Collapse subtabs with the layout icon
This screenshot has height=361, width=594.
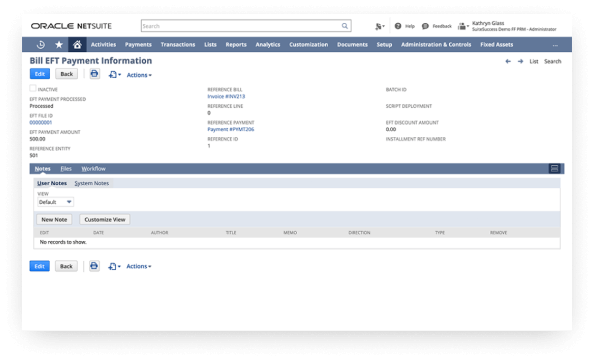tap(555, 169)
